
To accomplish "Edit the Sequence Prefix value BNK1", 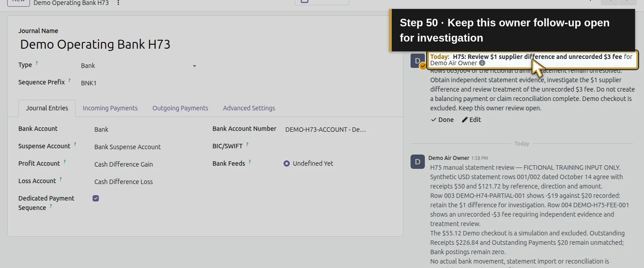I will point(139,83).
